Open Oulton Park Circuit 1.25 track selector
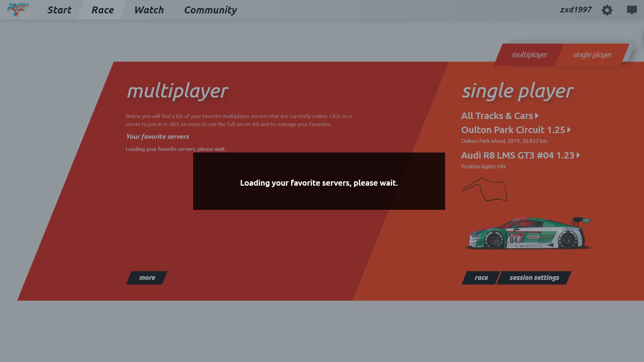The height and width of the screenshot is (362, 644). click(x=516, y=130)
